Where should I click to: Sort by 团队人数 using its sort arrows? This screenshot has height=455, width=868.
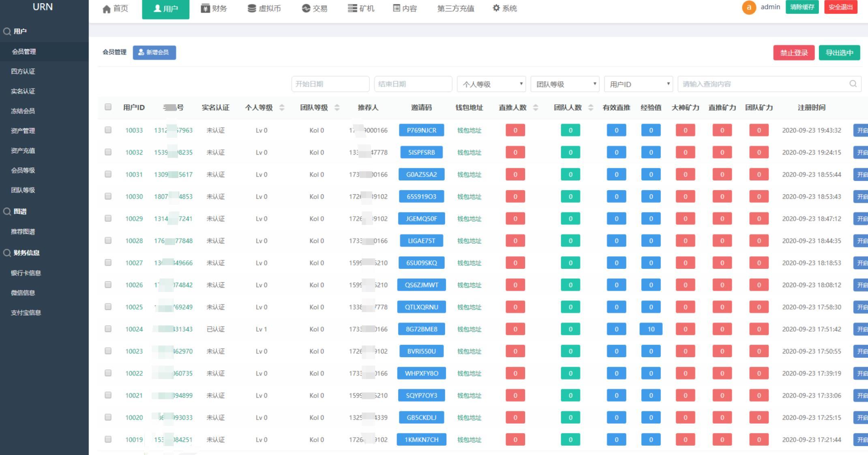tap(591, 107)
